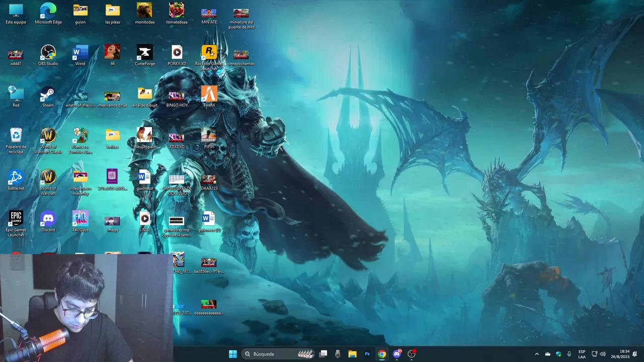Select the Papelera de reciclaje icon
644x362 pixels.
[16, 141]
